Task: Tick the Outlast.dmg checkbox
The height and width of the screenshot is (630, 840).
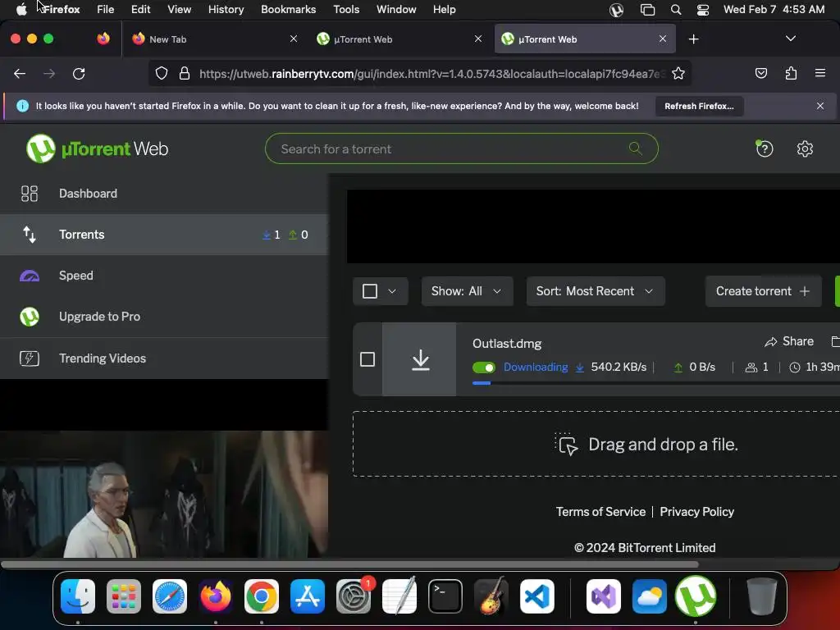Action: pyautogui.click(x=367, y=359)
